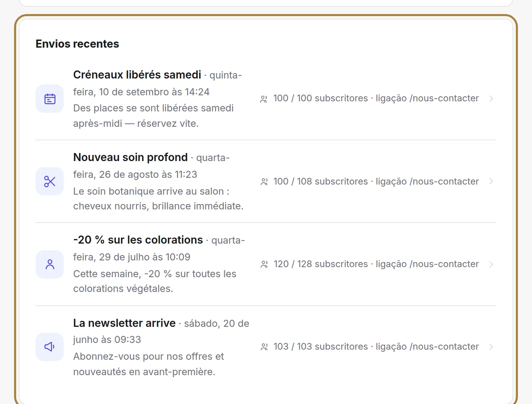Viewport: 532px width, 404px height.
Task: Open the Nouveau soin profond title
Action: (x=130, y=157)
